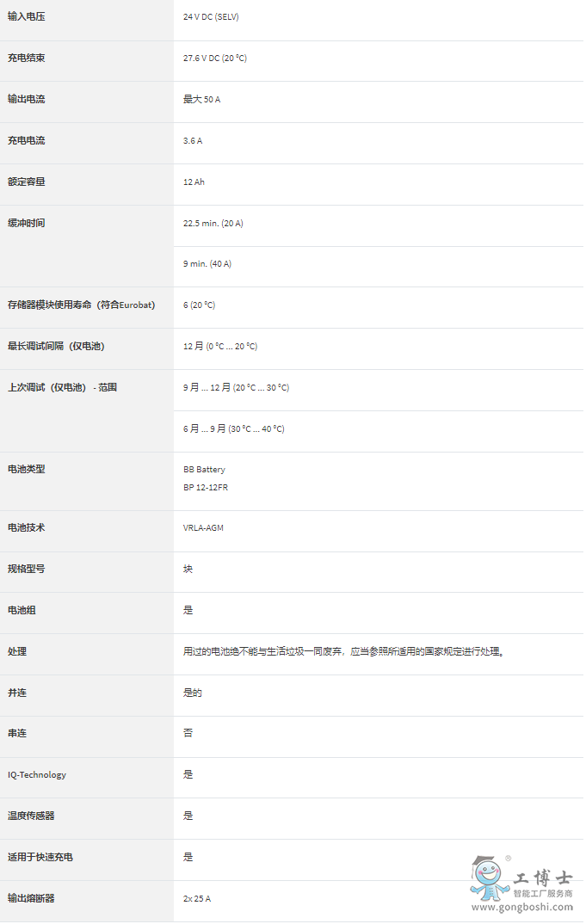
Task: Click the VRLA-AGM battery technology value
Action: click(x=203, y=527)
